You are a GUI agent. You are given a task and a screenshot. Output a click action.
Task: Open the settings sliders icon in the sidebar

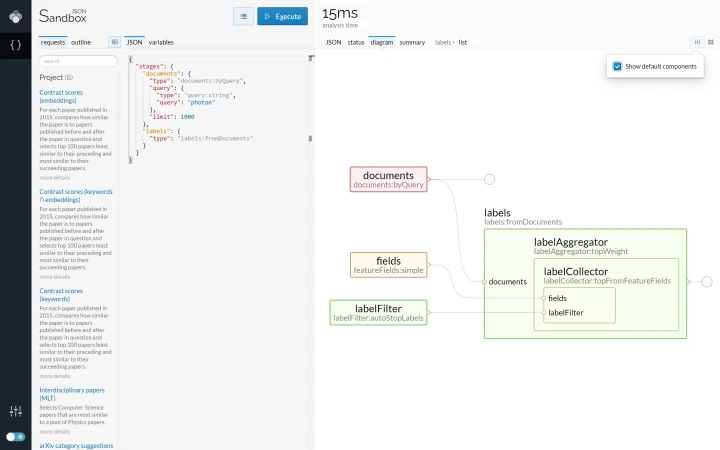(x=16, y=411)
